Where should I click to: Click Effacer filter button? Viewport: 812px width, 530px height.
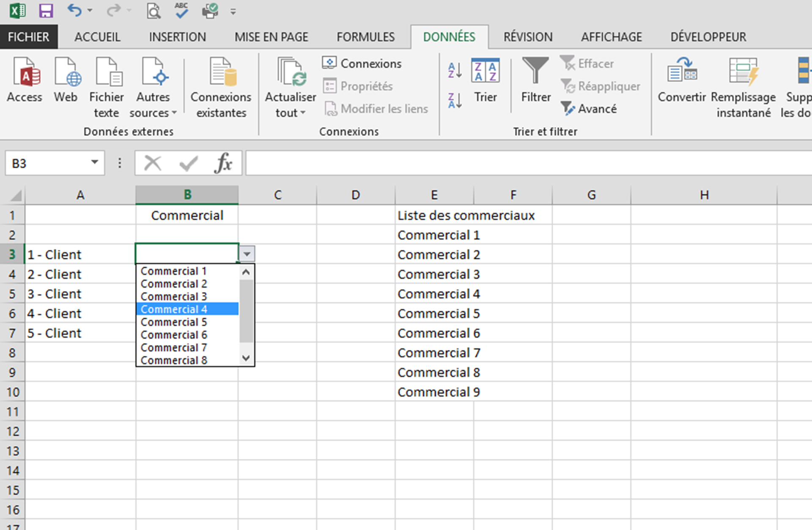(x=587, y=63)
